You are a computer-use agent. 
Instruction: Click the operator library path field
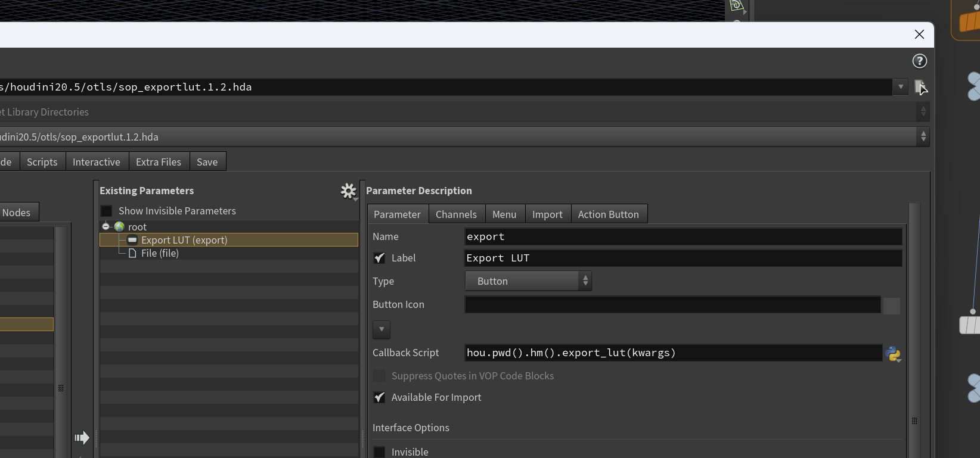point(446,87)
